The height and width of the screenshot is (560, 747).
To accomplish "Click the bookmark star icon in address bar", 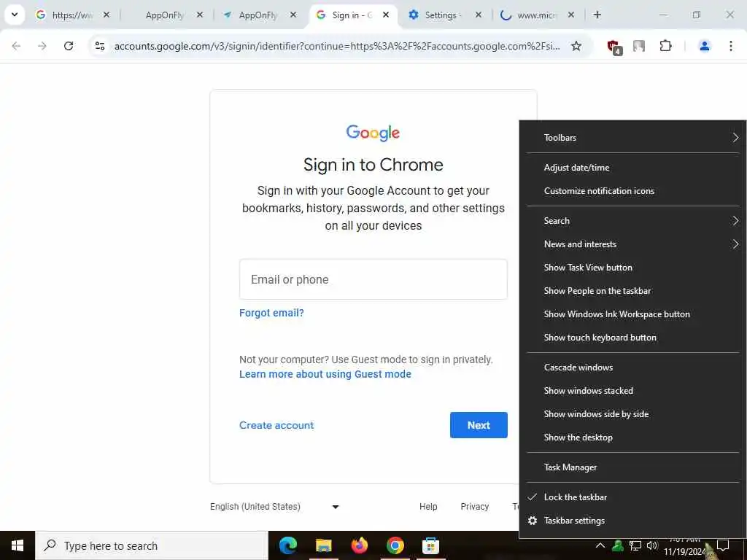I will (576, 46).
